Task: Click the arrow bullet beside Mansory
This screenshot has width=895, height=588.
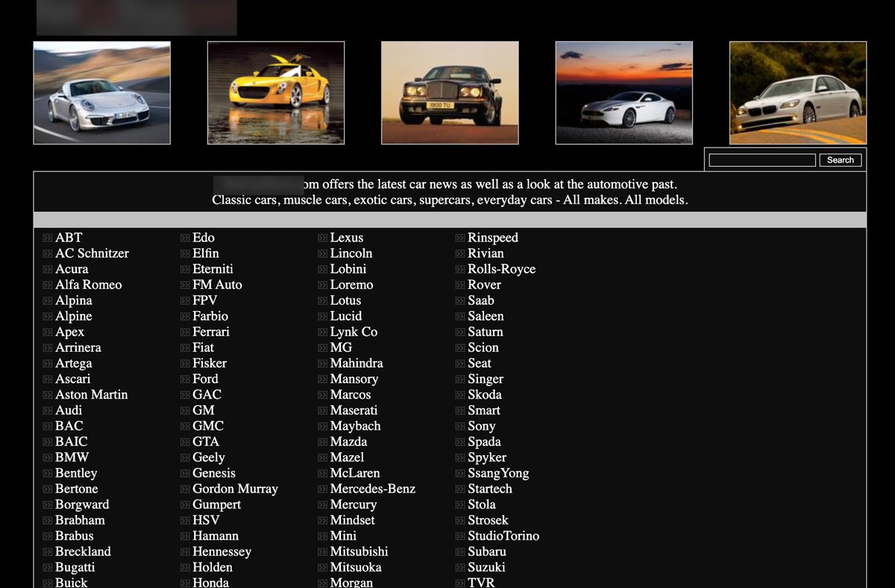Action: (x=323, y=379)
